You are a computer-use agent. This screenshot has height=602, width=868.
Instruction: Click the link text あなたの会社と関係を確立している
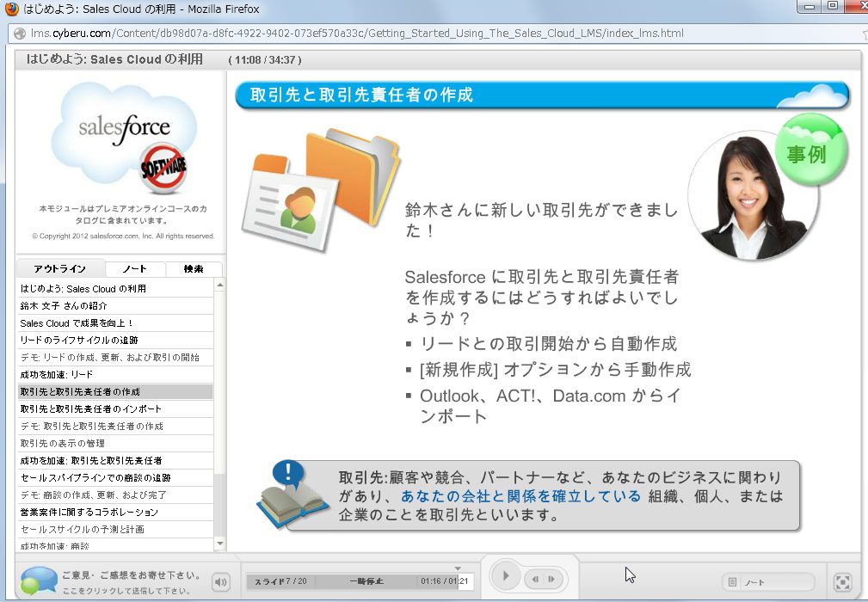(520, 495)
